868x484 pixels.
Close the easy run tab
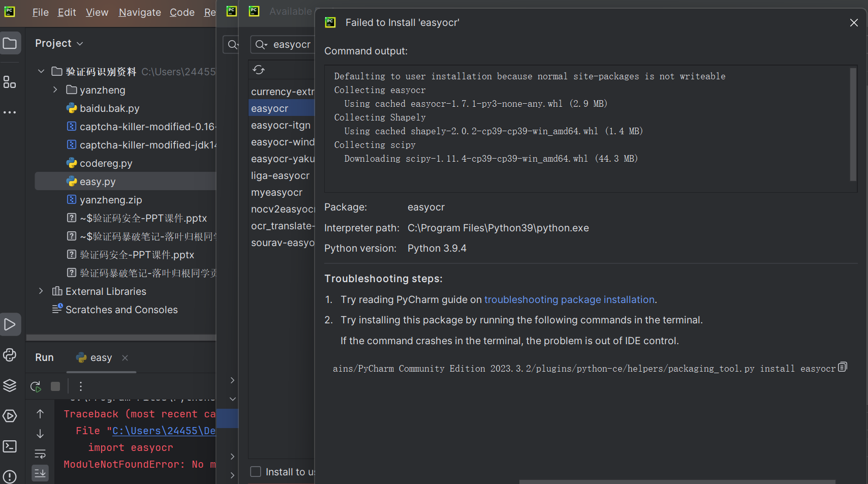coord(125,358)
